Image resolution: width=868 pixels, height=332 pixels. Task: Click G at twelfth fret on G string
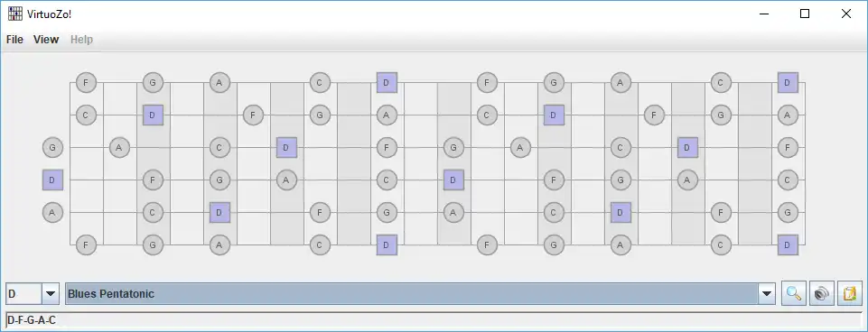(453, 148)
